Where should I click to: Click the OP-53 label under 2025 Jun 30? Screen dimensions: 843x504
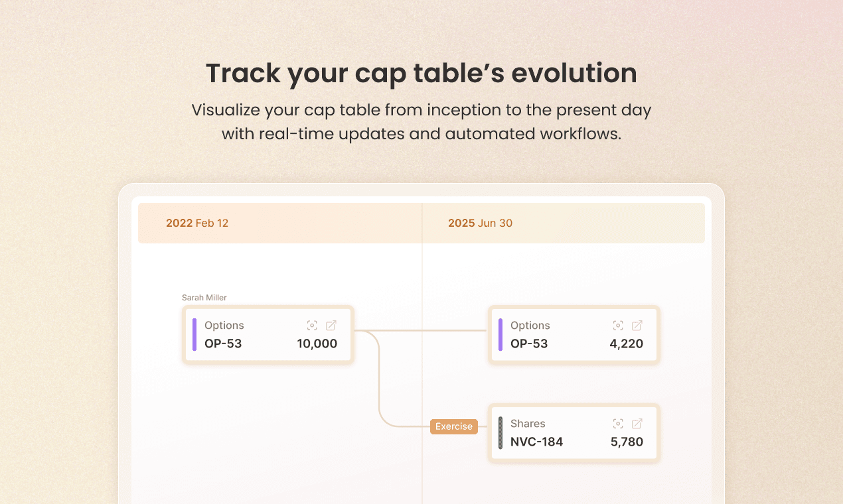click(529, 344)
